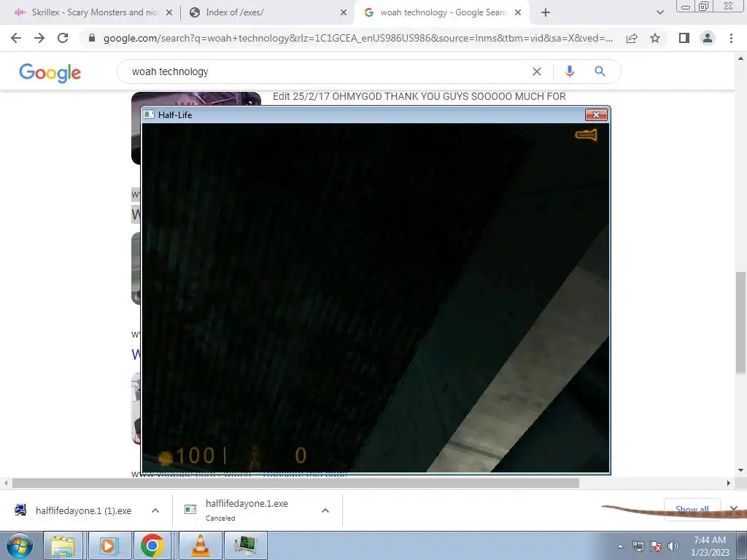Open a new tab with the plus button

(546, 12)
